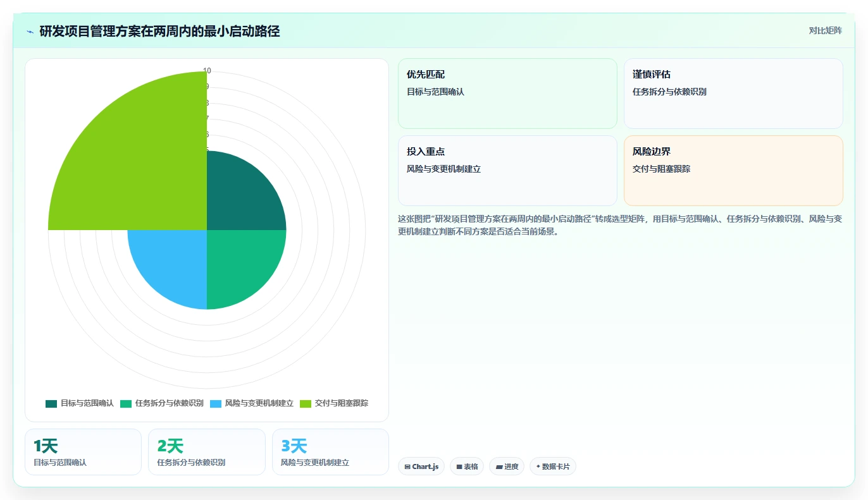The height and width of the screenshot is (500, 868).
Task: Open the 投入重点 card
Action: pyautogui.click(x=507, y=171)
